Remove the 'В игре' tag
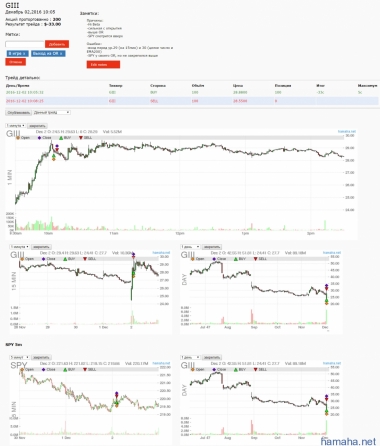This screenshot has width=380, height=446. tap(24, 53)
